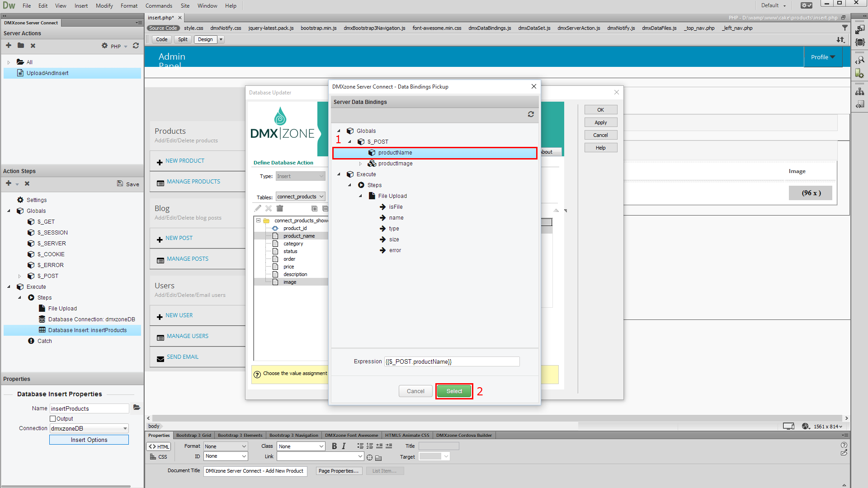Click trash icon in Database Updater
This screenshot has width=868, height=488.
coord(280,208)
